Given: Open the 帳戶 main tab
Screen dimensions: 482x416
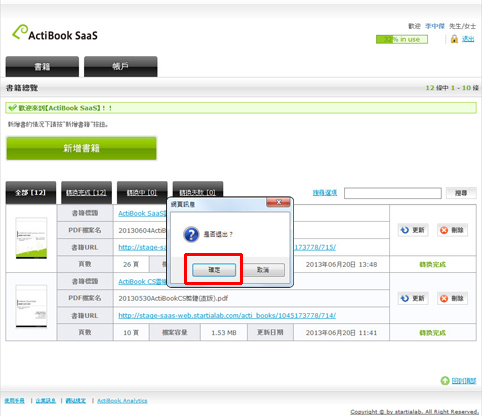Looking at the screenshot, I should (121, 67).
